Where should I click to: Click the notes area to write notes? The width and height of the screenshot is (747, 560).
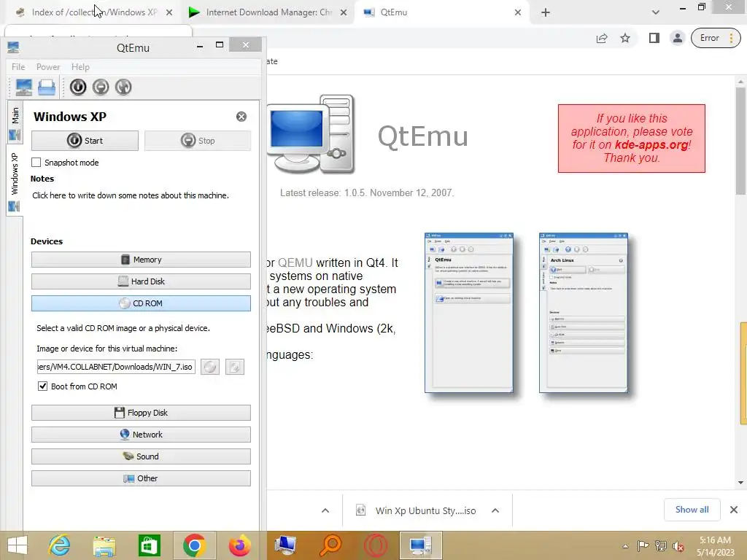coord(131,195)
